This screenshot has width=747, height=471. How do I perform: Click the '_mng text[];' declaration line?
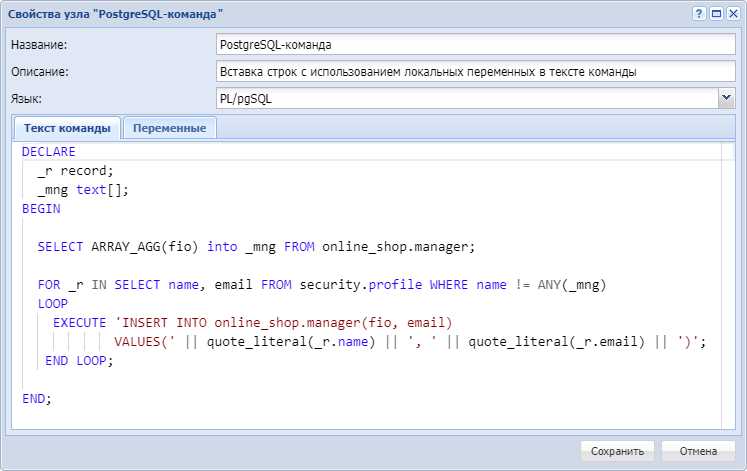(x=83, y=190)
